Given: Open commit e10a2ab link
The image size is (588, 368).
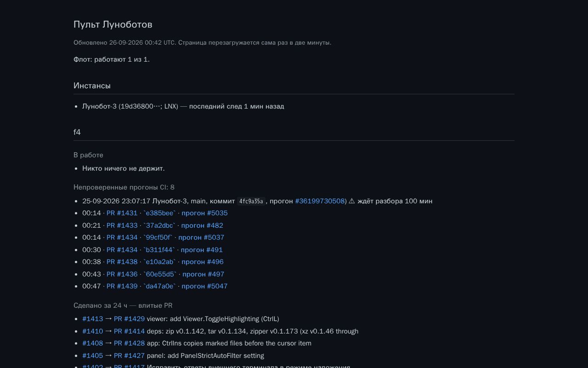Looking at the screenshot, I should 159,262.
